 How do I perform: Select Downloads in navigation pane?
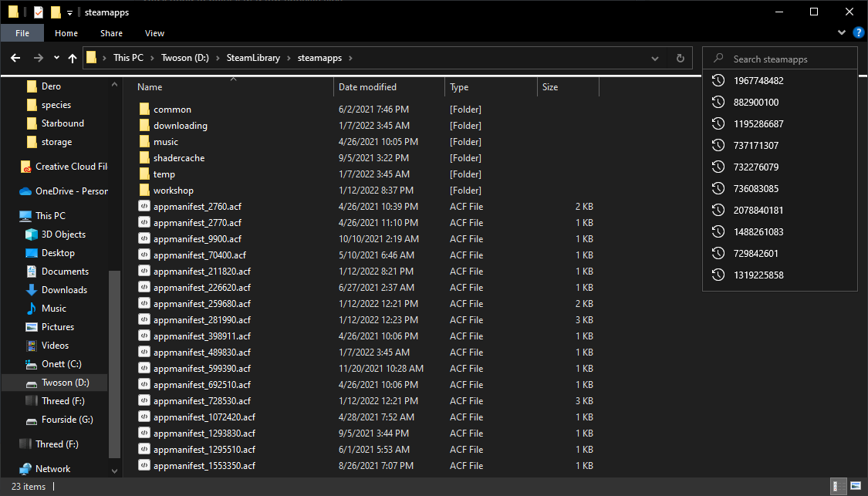pos(64,290)
